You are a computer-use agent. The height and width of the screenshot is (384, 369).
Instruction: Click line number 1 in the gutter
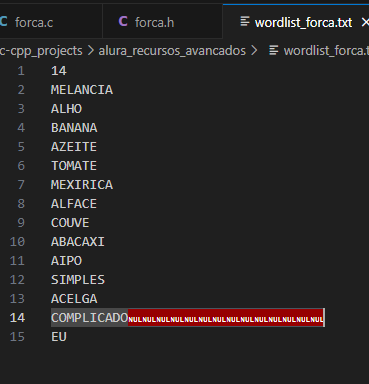click(21, 71)
